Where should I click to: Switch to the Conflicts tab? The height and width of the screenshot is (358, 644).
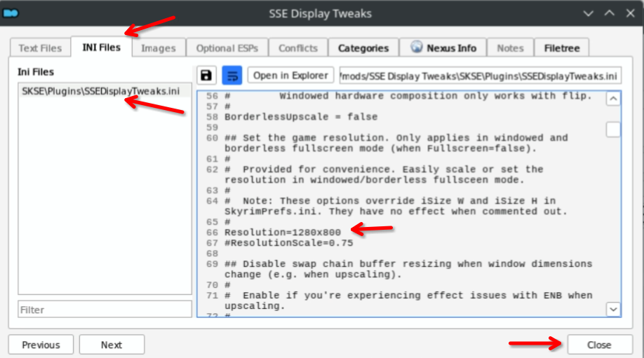tap(298, 48)
